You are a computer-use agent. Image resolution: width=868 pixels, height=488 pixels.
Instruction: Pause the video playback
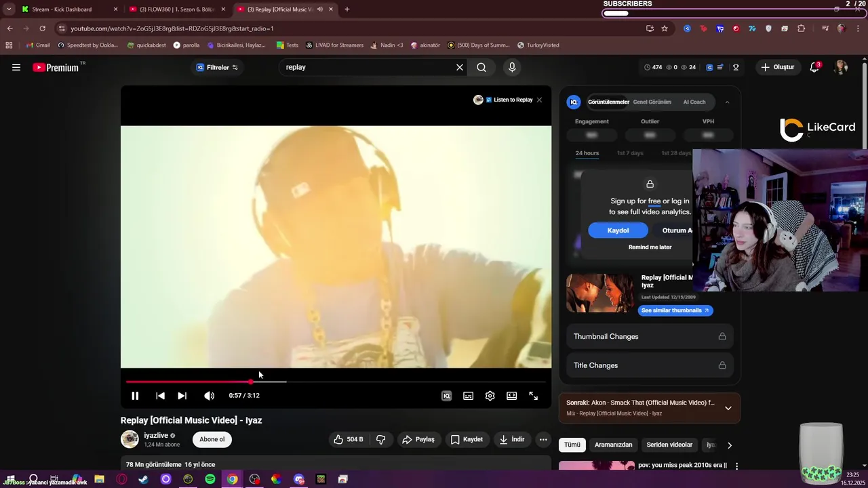pos(135,396)
